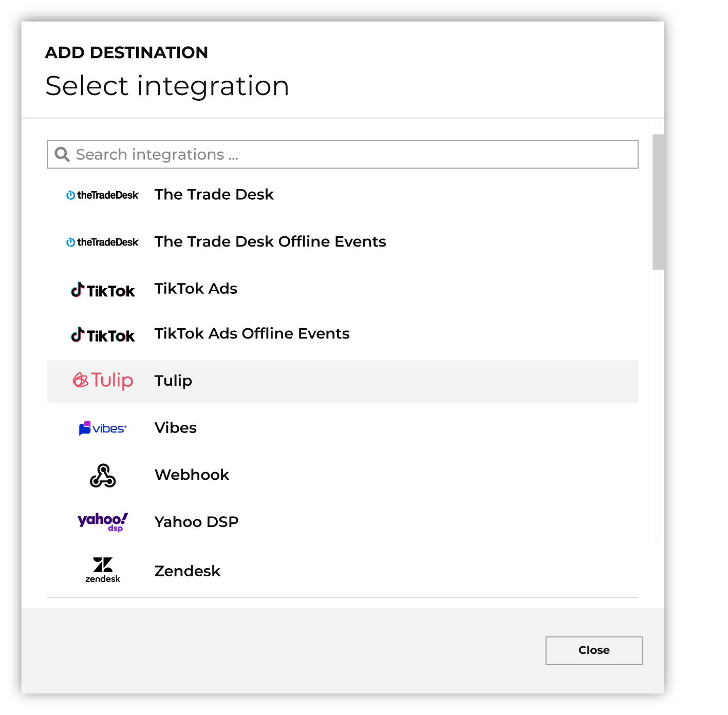This screenshot has height=715, width=728.
Task: Click the blue Vibes logo
Action: (x=103, y=428)
